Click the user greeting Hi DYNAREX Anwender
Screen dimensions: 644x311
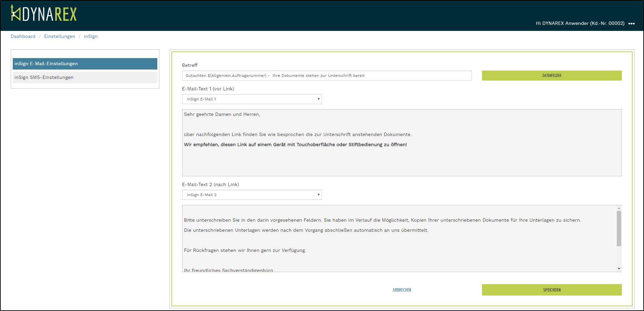(x=580, y=24)
